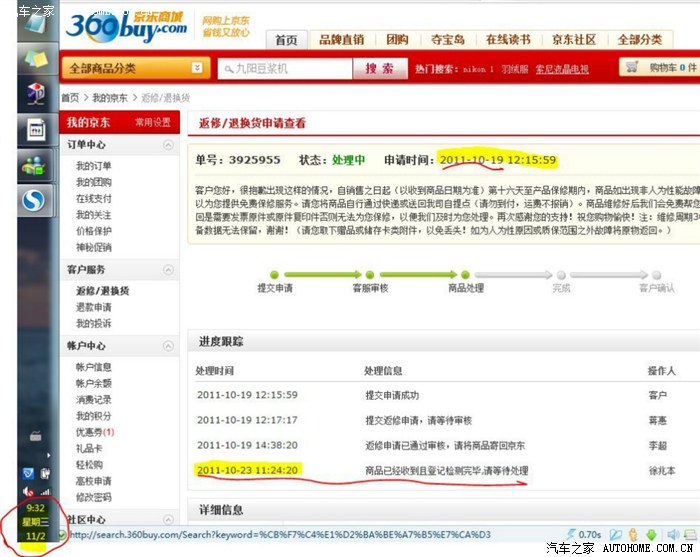The height and width of the screenshot is (557, 700).
Task: Collapse the 帐户中心 section
Action: point(168,346)
